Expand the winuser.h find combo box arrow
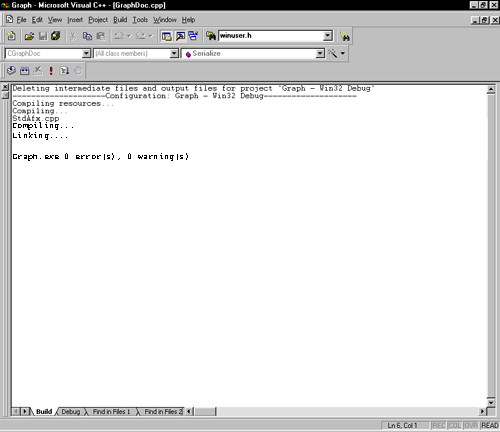The image size is (500, 432). pos(328,36)
